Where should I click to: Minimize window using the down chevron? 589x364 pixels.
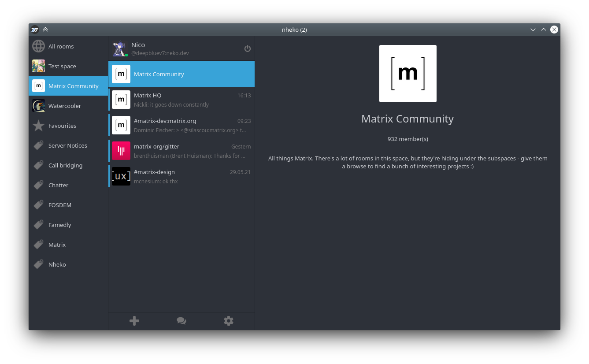click(533, 30)
